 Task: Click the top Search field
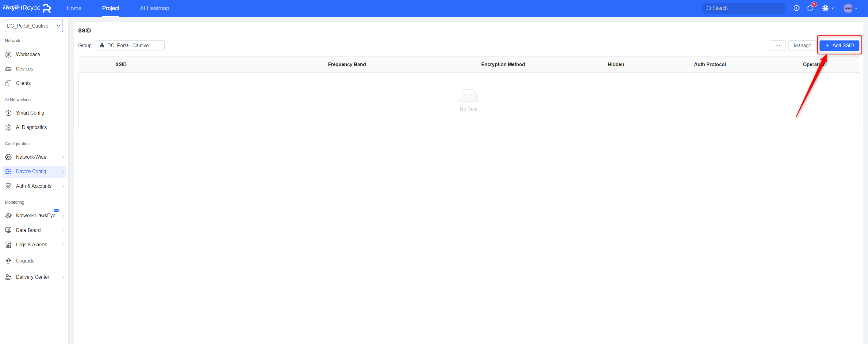point(743,8)
